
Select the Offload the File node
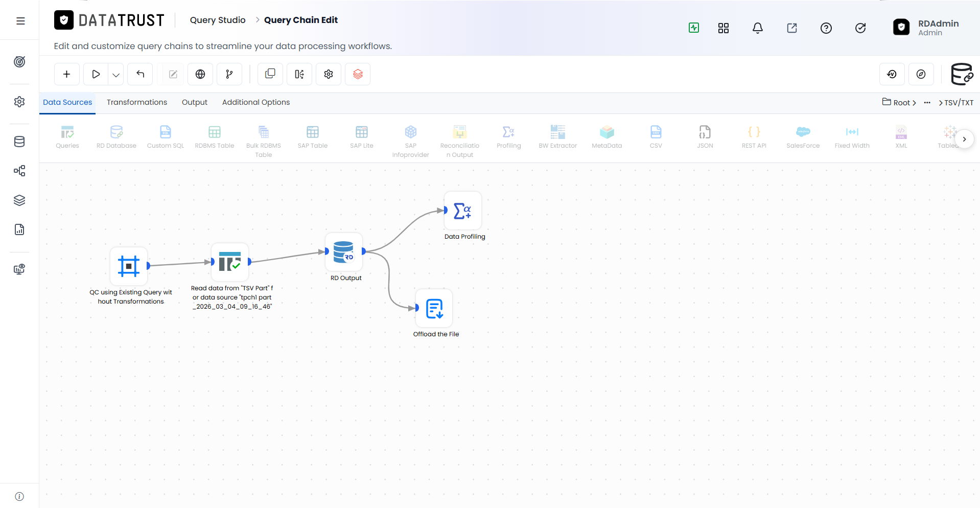pyautogui.click(x=434, y=308)
